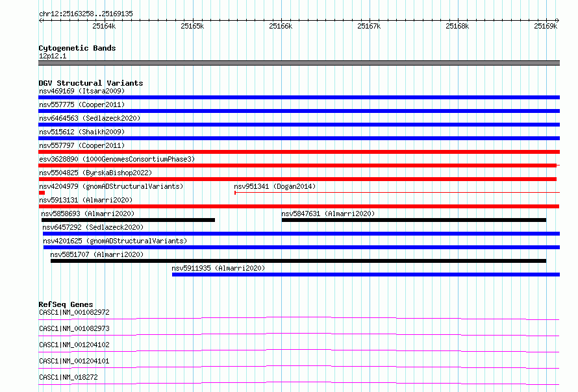Open esv3628890 (1000GenomesConsortiumPhase3) label
The image size is (578, 392).
coord(117,159)
